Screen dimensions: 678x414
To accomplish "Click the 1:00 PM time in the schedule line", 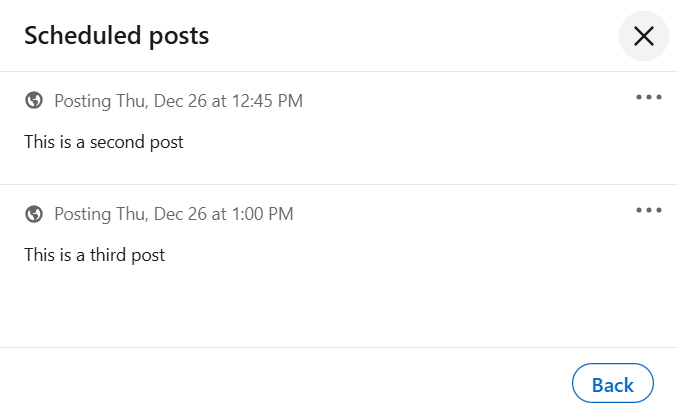I will click(x=262, y=214).
